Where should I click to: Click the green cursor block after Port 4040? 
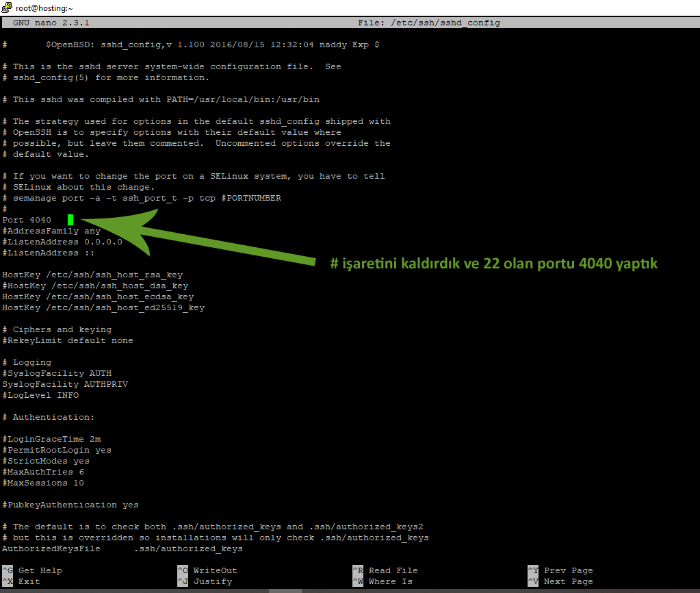point(70,220)
